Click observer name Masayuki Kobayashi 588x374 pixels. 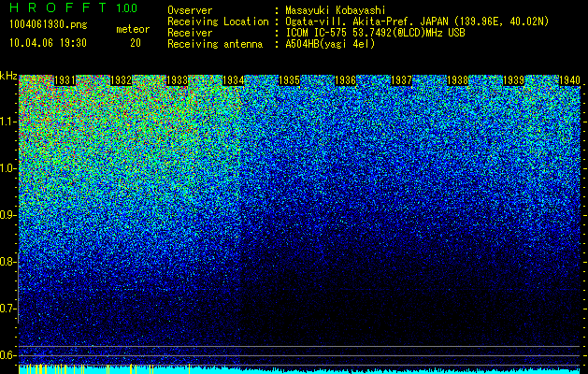pyautogui.click(x=336, y=10)
